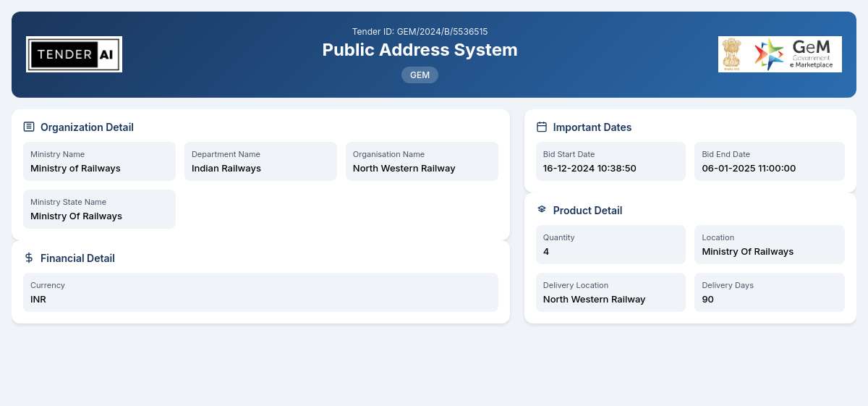868x406 pixels.
Task: Click the Delivery Location value North Western Railway
Action: click(594, 300)
